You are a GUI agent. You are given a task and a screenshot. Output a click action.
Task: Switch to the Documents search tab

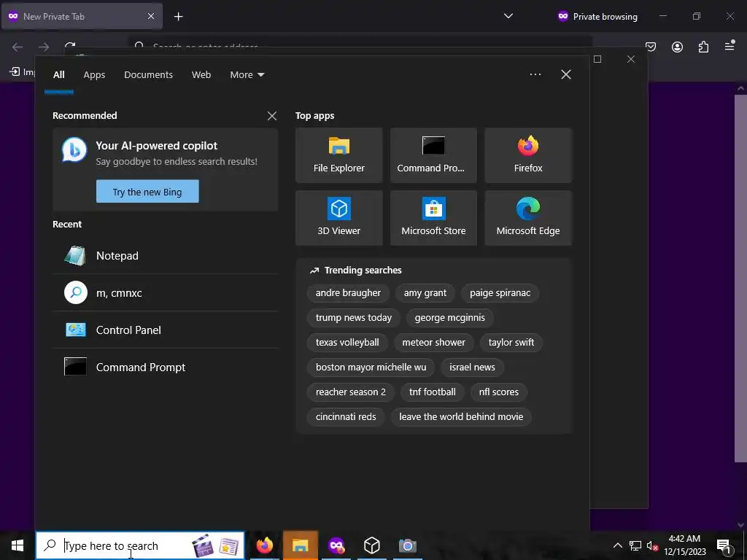coord(149,75)
